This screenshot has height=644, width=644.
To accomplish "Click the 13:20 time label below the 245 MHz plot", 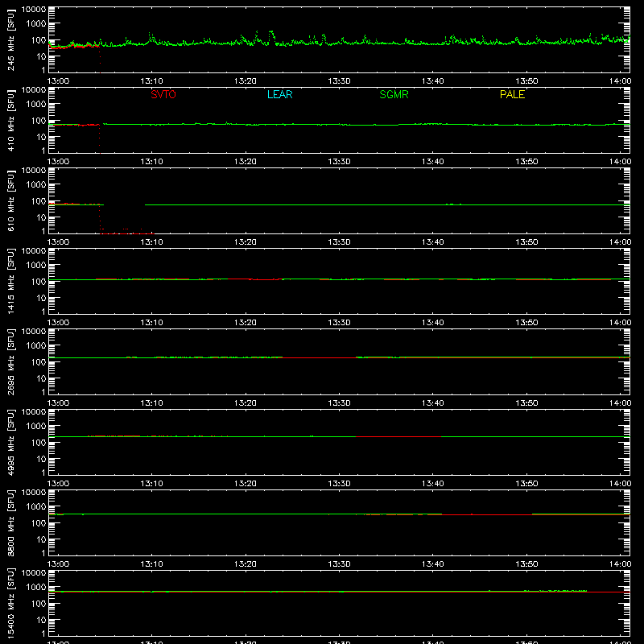I will 246,81.
